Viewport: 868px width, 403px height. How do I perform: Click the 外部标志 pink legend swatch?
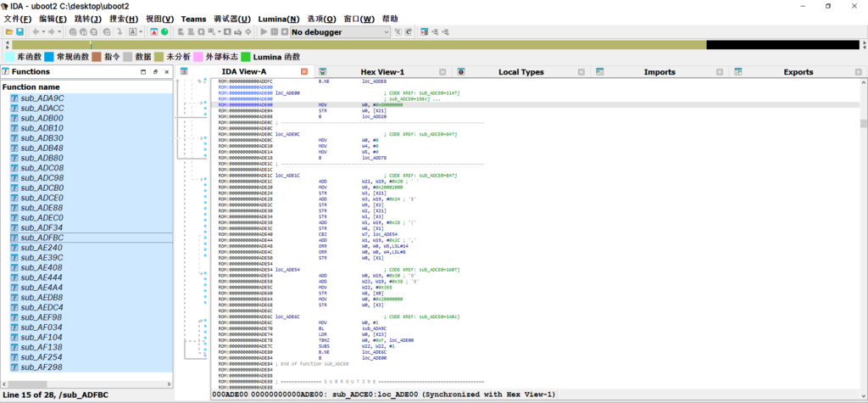pos(198,57)
